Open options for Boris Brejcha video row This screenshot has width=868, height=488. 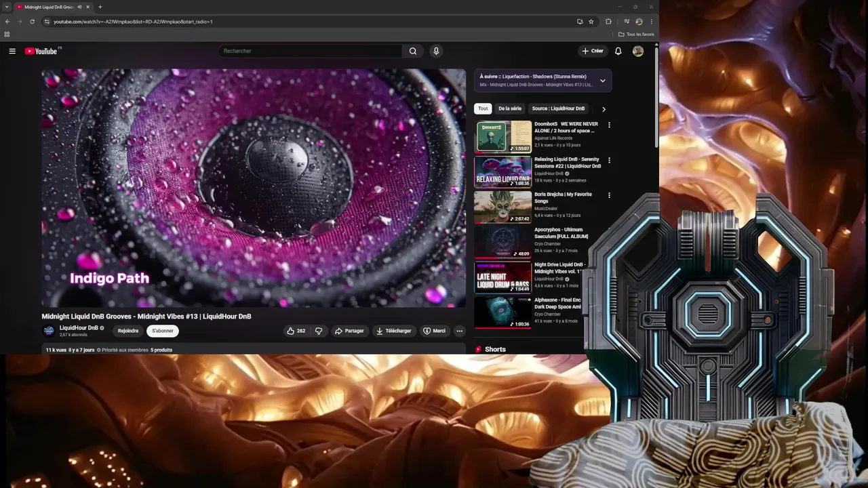click(x=609, y=195)
